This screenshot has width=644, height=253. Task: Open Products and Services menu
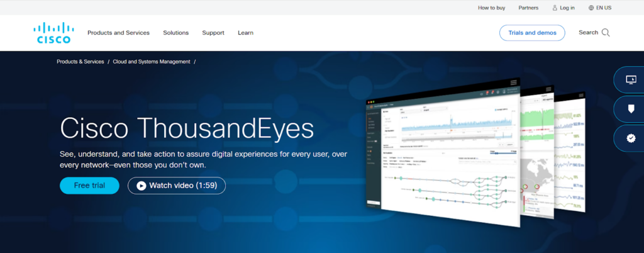click(118, 33)
